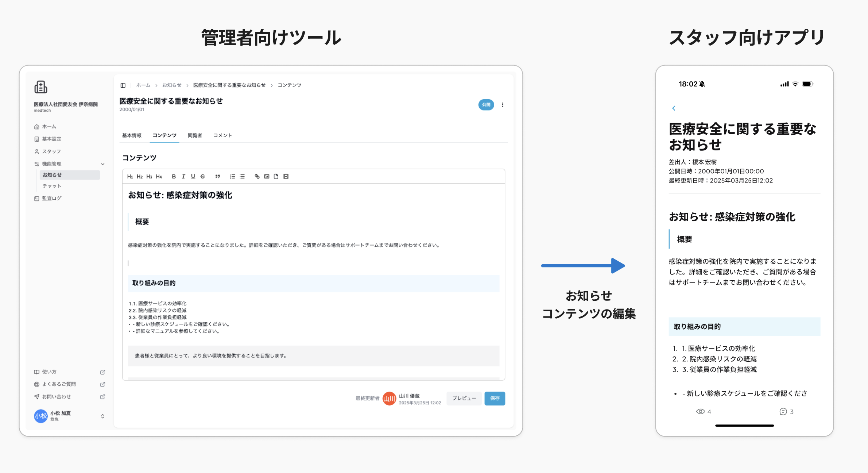Click the 保存 button
The image size is (868, 473).
(x=495, y=399)
